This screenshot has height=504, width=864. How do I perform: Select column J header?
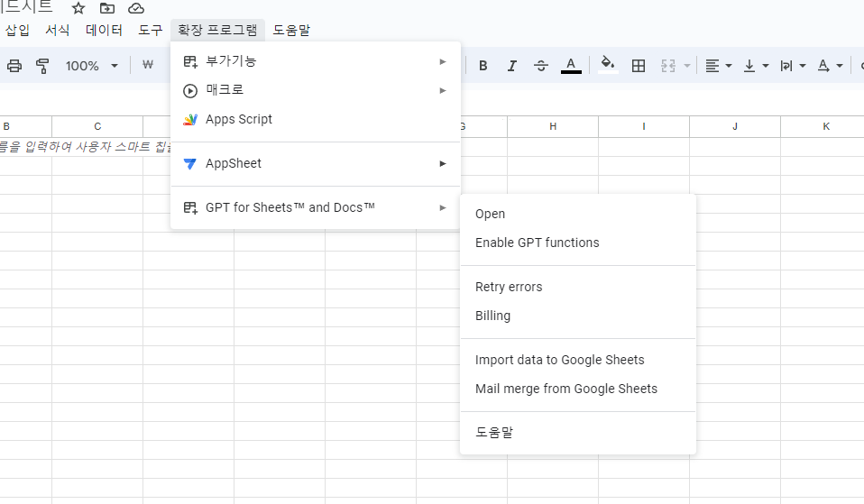(734, 126)
